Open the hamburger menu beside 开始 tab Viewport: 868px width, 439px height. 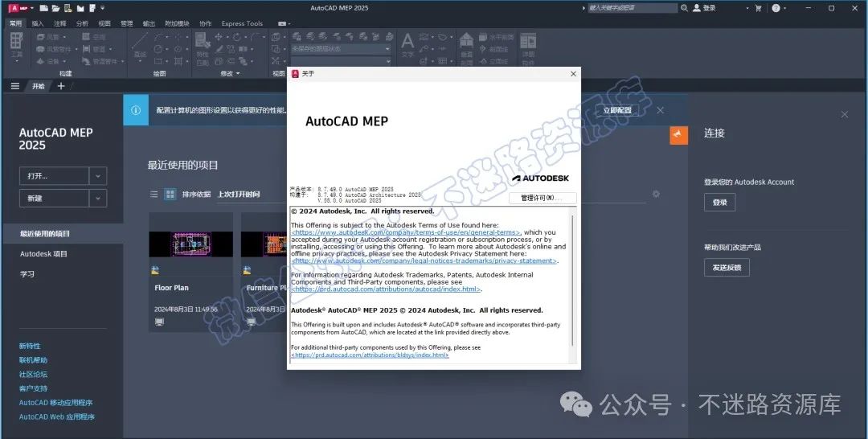pyautogui.click(x=15, y=86)
